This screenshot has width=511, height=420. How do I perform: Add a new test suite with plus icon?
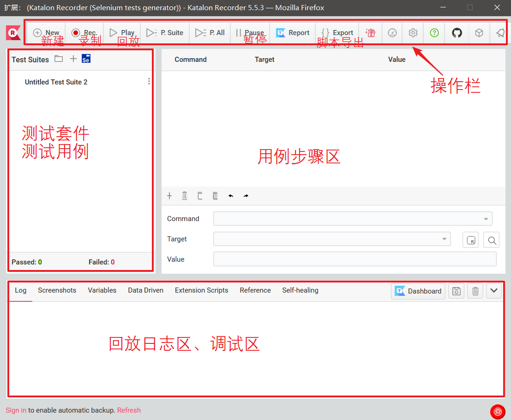73,59
